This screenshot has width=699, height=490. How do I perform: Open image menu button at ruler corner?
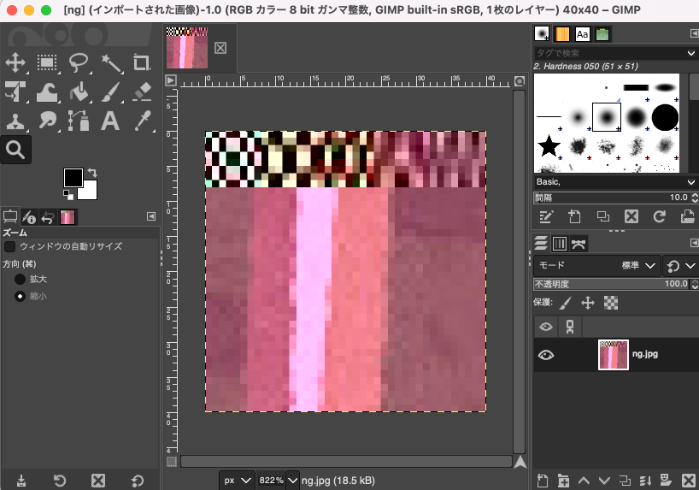tap(171, 81)
